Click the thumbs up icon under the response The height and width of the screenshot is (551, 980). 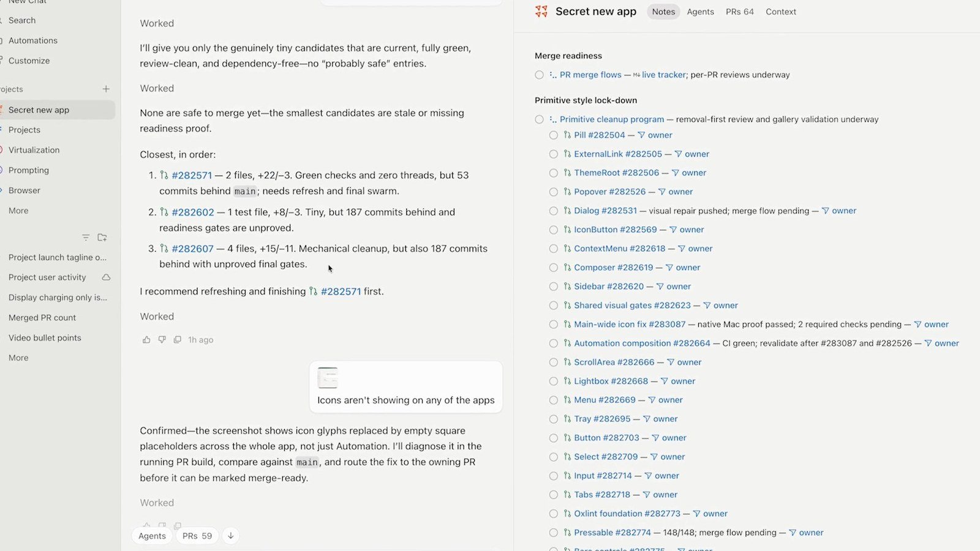pyautogui.click(x=146, y=340)
